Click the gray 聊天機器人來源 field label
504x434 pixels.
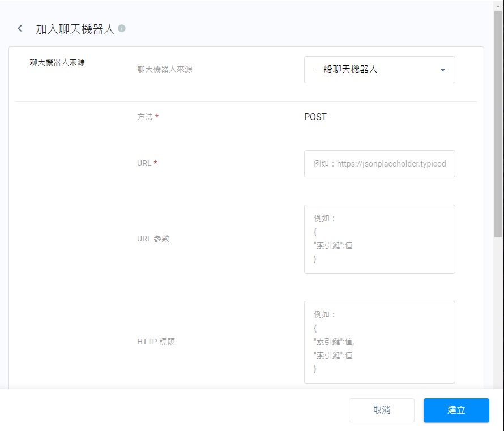165,69
